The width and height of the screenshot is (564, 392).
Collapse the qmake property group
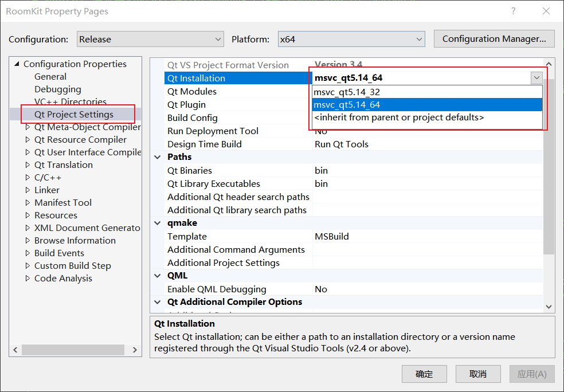point(158,223)
